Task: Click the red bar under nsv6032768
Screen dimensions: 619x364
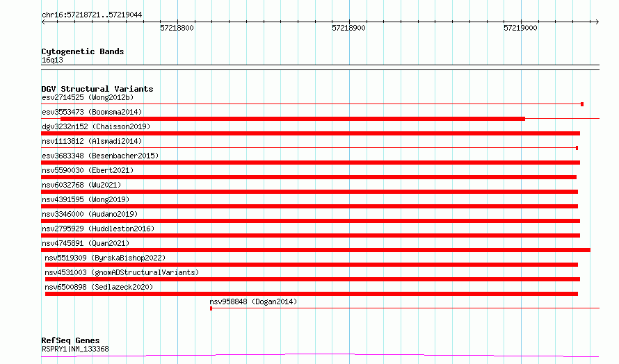Action: click(310, 192)
